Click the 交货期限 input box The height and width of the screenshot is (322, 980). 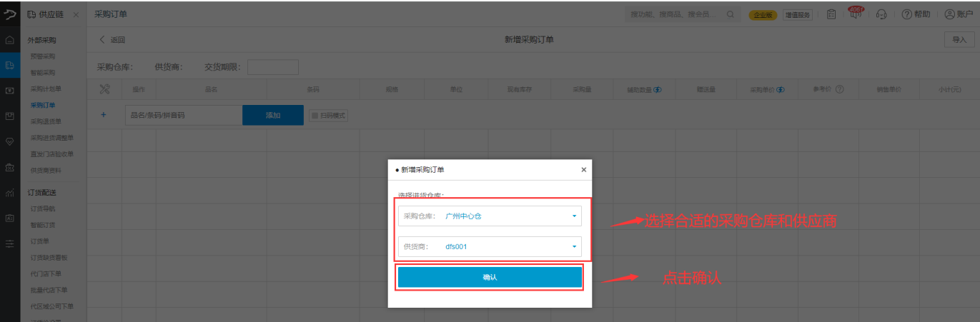[x=272, y=67]
